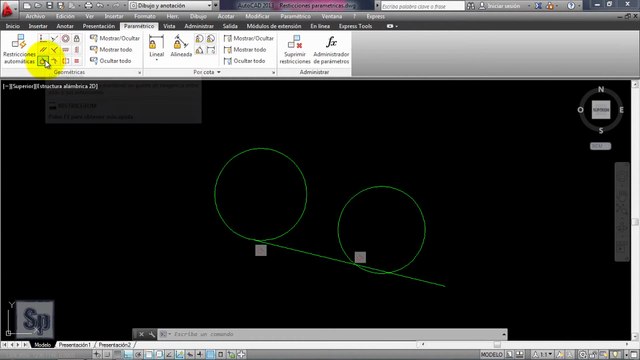Select the Concentric constraint icon
Screen dimensions: 640x360
(x=65, y=38)
